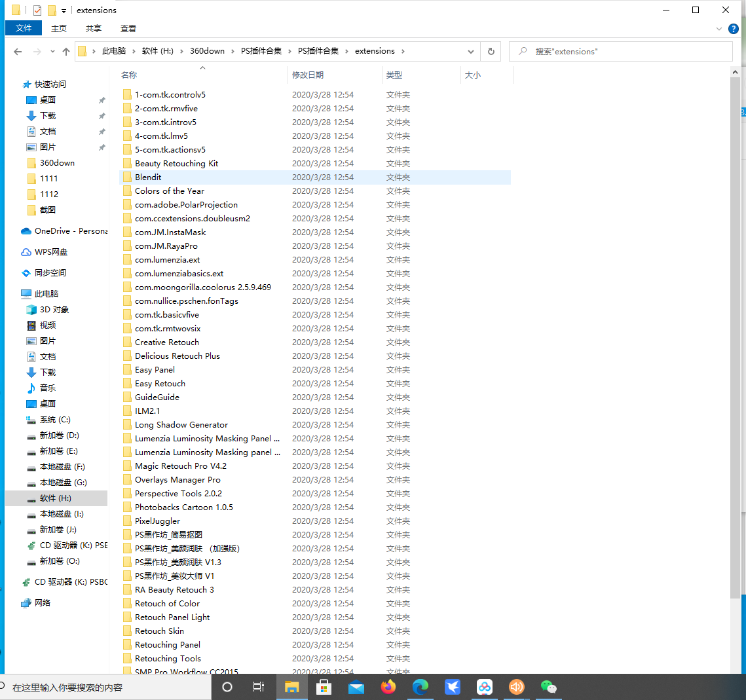Click the Windows taskbar search box
Viewport: 746px width, 700px height.
point(105,687)
